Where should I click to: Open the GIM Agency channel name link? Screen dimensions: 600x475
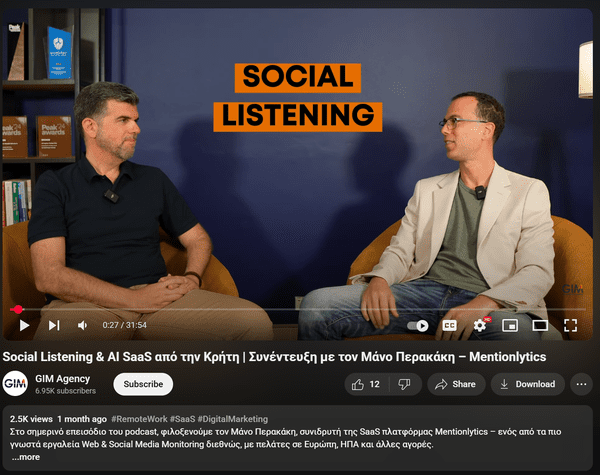coord(62,379)
